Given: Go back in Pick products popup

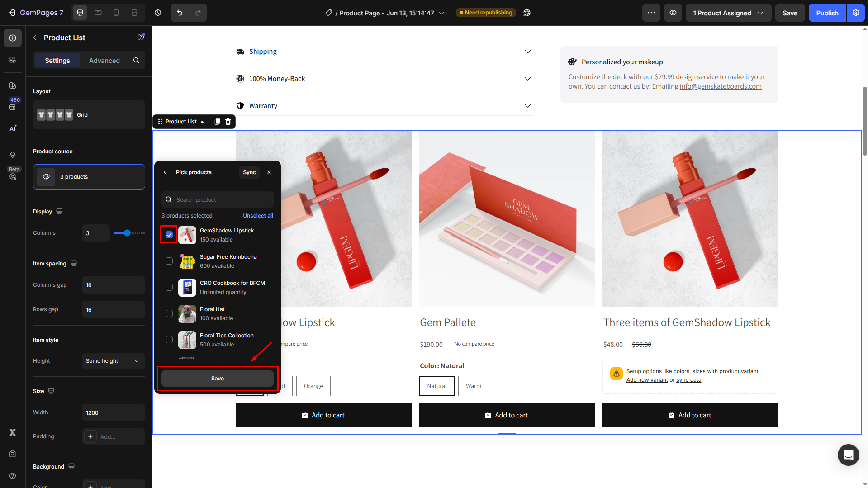Looking at the screenshot, I should [x=165, y=172].
